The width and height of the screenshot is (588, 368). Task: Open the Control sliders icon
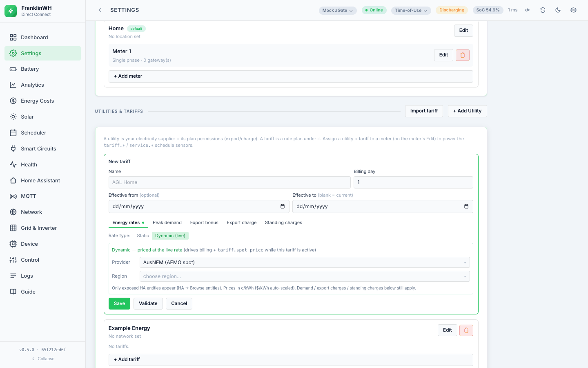pyautogui.click(x=13, y=260)
